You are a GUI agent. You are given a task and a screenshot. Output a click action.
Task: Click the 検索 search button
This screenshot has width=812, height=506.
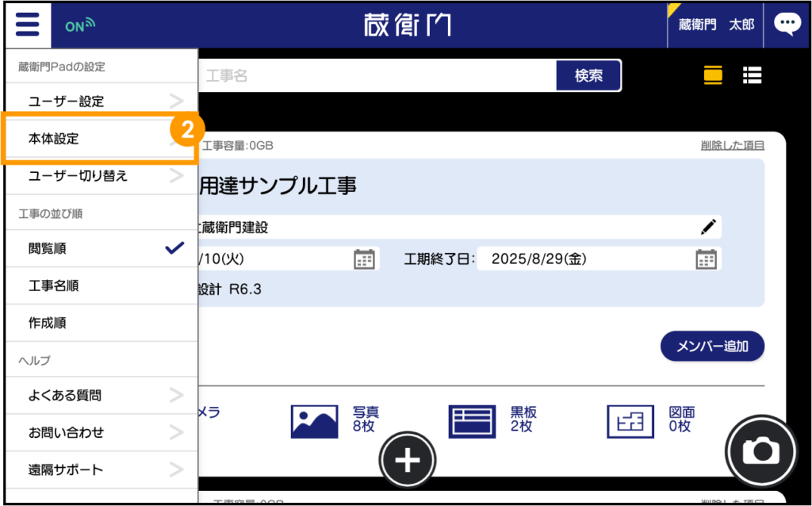(588, 75)
